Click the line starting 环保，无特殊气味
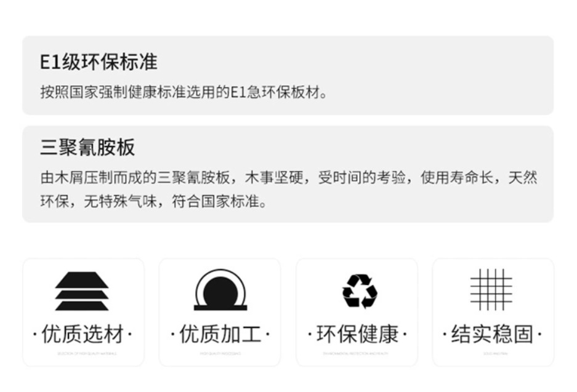The image size is (577, 392). coord(153,201)
